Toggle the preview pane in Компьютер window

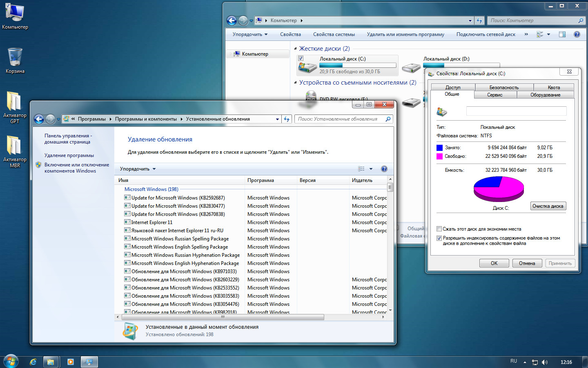562,34
